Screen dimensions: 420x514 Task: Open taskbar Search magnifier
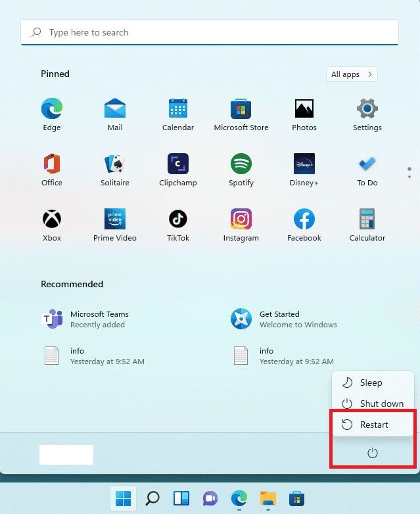click(152, 499)
